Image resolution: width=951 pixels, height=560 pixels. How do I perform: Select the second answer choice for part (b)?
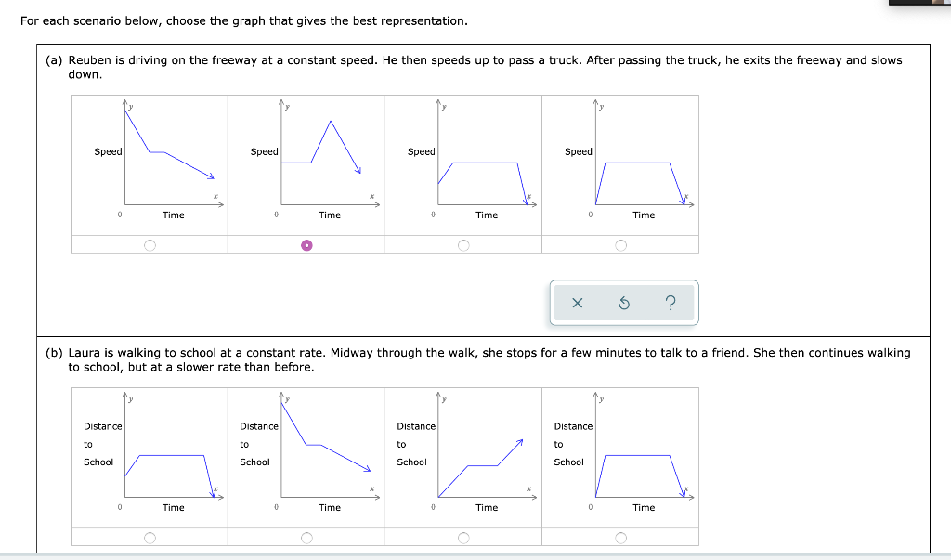point(306,537)
